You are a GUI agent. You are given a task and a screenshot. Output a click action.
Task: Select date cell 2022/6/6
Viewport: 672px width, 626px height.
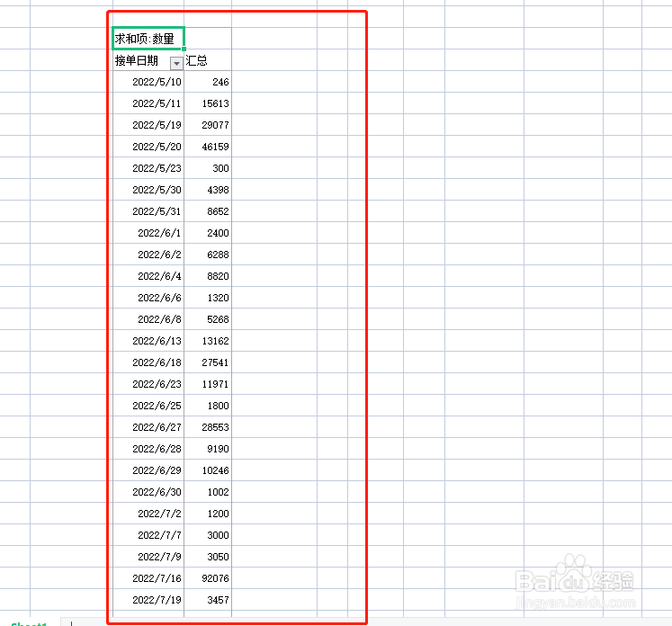point(148,298)
